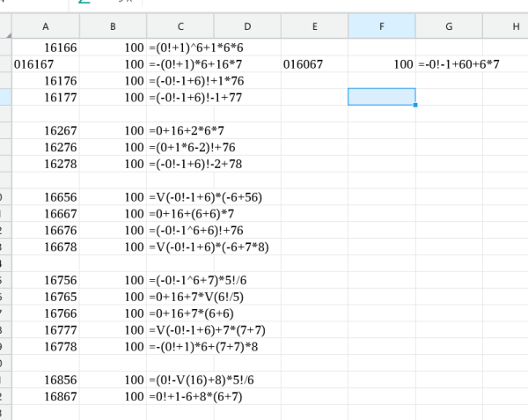
Task: Click formula =(-0!-1^6+6)!+76
Action: tap(196, 231)
